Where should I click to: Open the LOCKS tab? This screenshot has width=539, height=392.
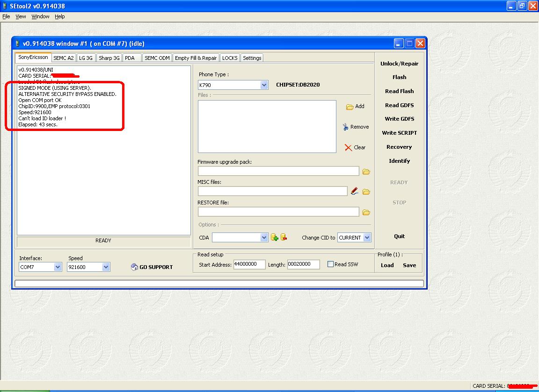click(x=230, y=58)
